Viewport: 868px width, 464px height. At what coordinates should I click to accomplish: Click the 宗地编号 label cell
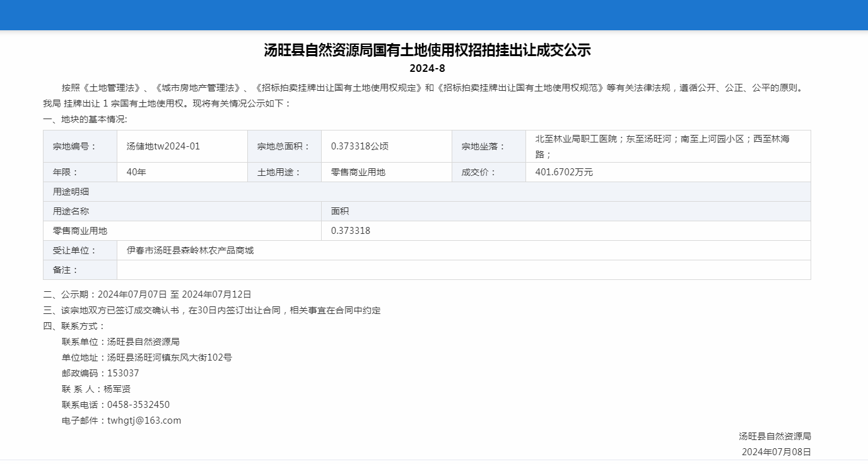click(x=80, y=146)
